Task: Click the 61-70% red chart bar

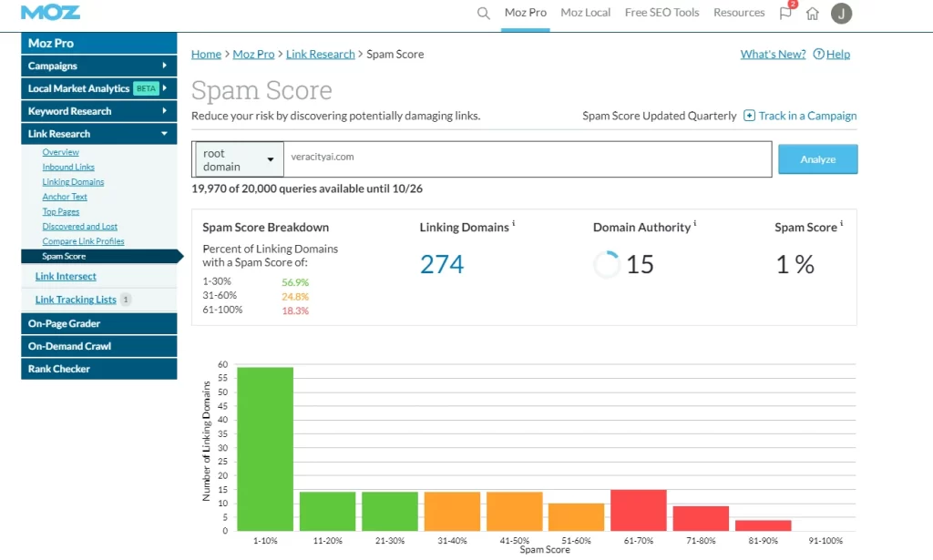Action: 639,510
